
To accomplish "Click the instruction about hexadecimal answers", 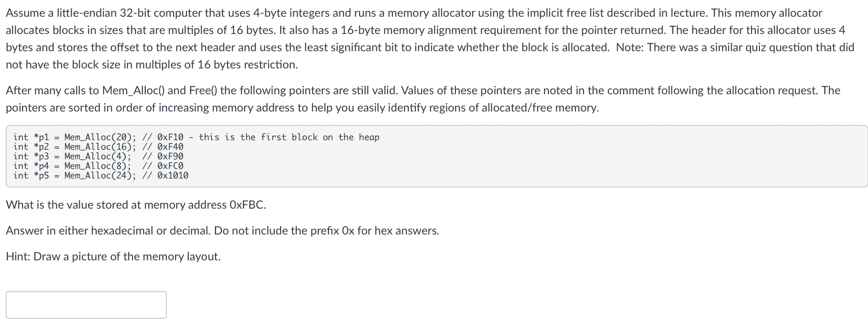I will (x=222, y=230).
